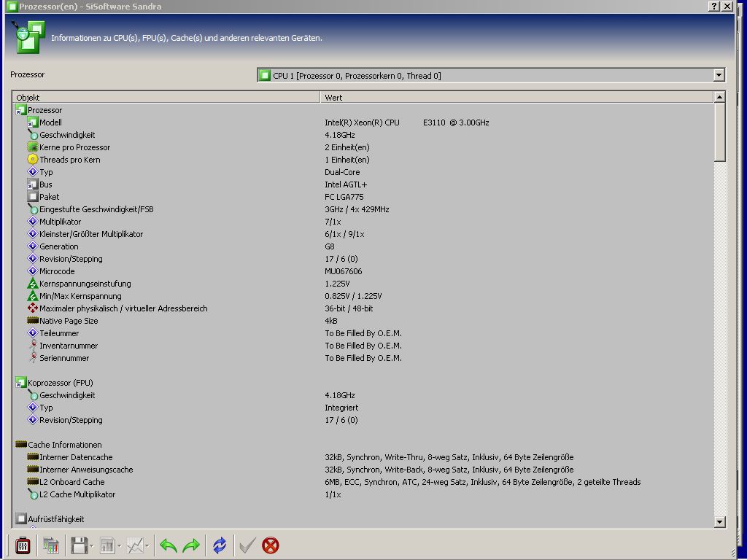Select the Multiplikator row

[363, 222]
